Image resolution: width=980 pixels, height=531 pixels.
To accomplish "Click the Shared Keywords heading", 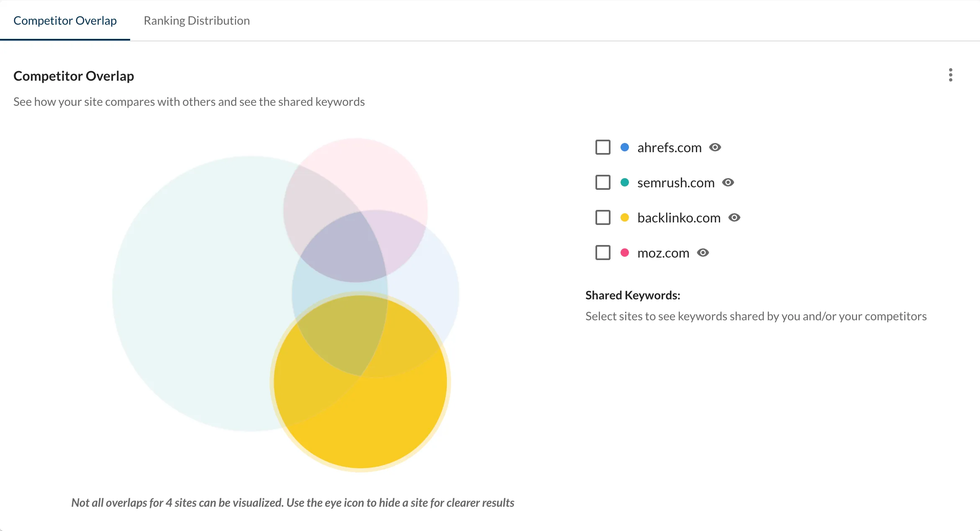I will pyautogui.click(x=633, y=295).
